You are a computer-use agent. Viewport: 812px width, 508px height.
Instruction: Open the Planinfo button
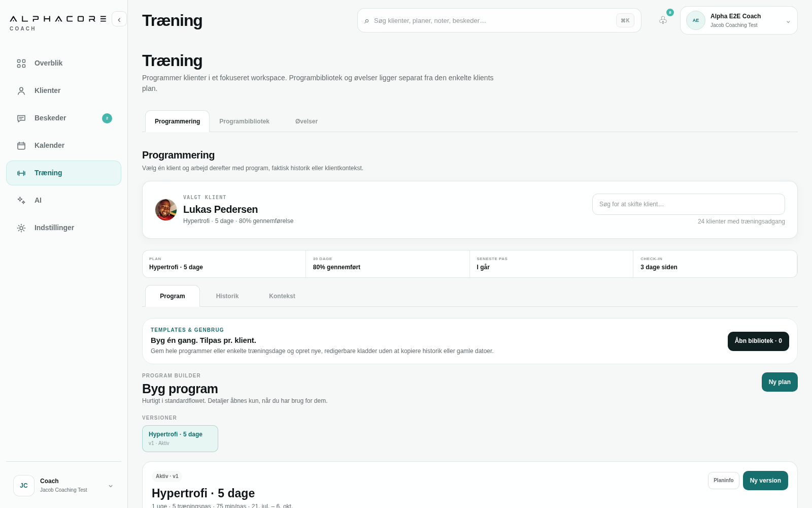point(724,481)
